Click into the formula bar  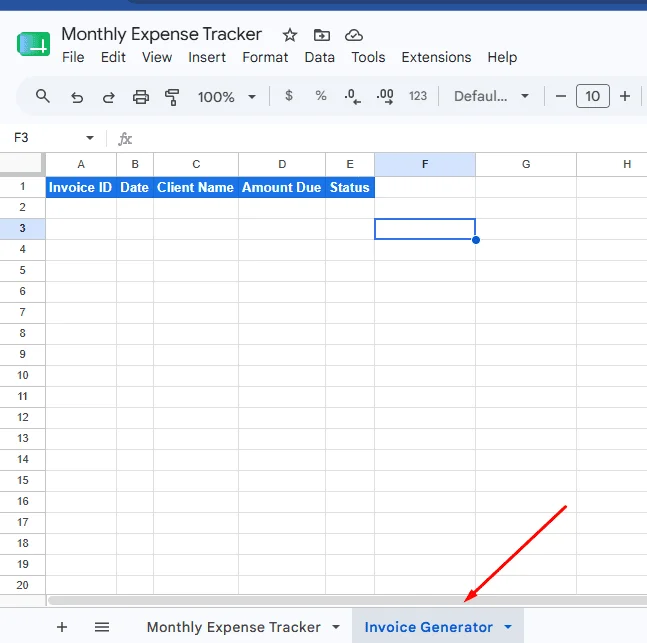pos(388,138)
